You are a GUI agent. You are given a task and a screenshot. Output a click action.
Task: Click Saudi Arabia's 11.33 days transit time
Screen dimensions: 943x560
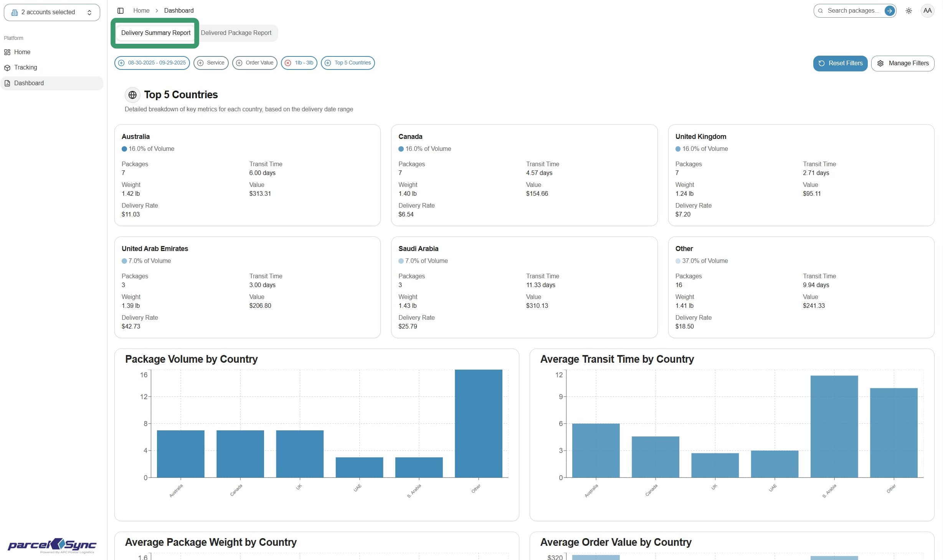point(540,285)
